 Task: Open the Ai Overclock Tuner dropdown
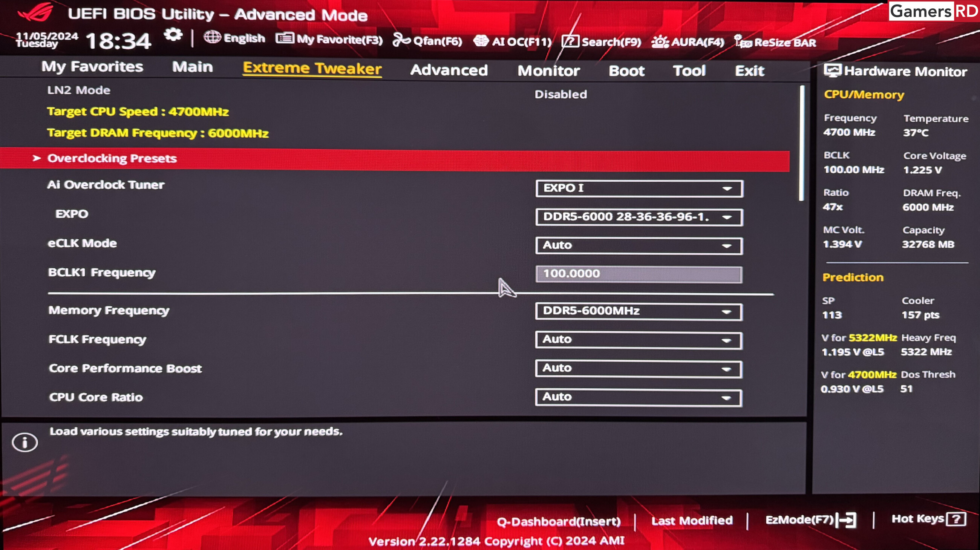point(639,188)
